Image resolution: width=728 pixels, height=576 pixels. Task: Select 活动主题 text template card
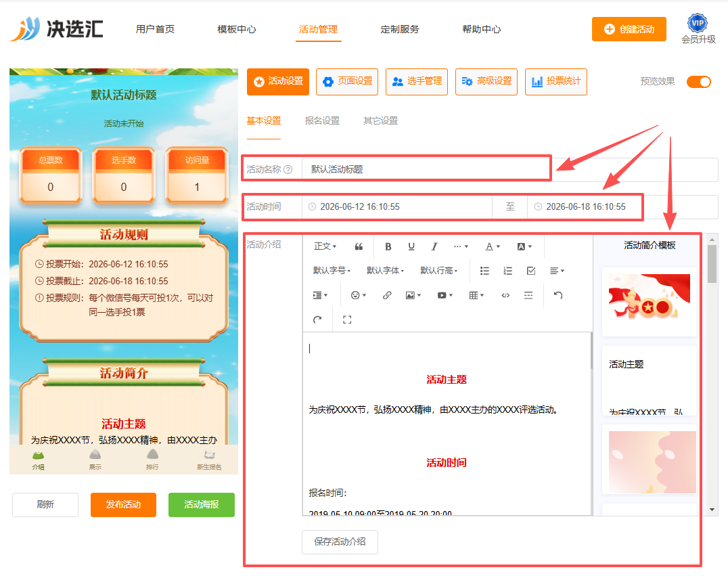(650, 381)
